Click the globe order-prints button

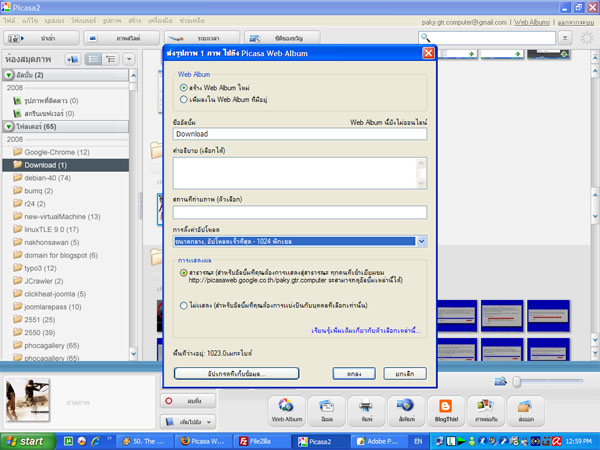pyautogui.click(x=406, y=411)
